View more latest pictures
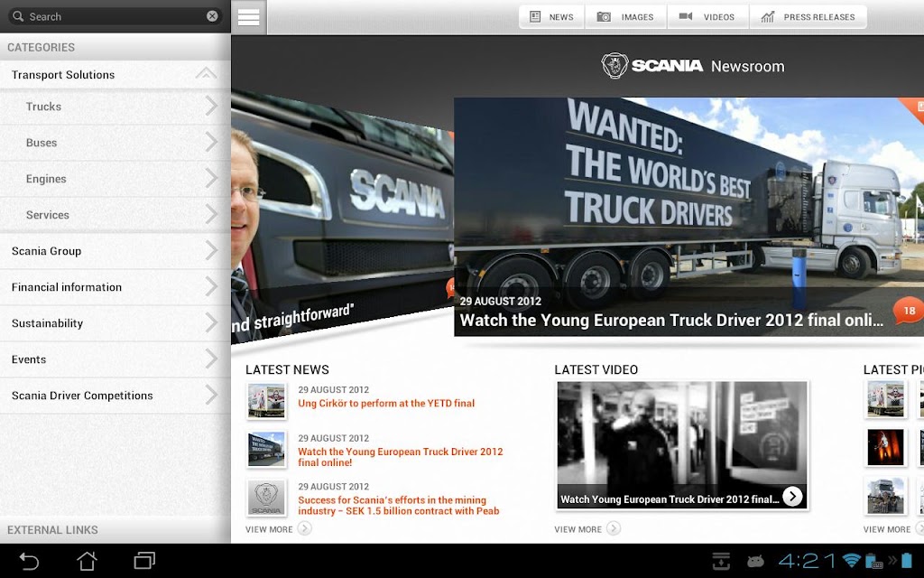 (892, 529)
